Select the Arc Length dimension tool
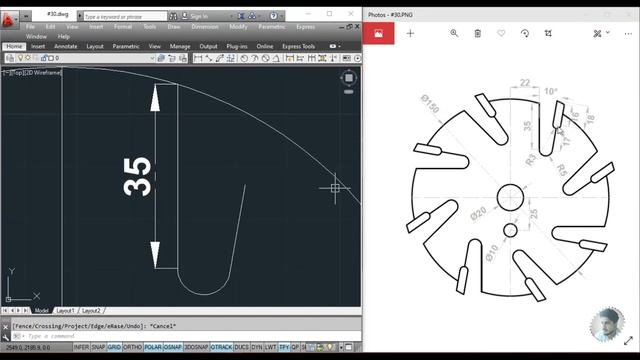This screenshot has height=360, width=640. point(220,58)
